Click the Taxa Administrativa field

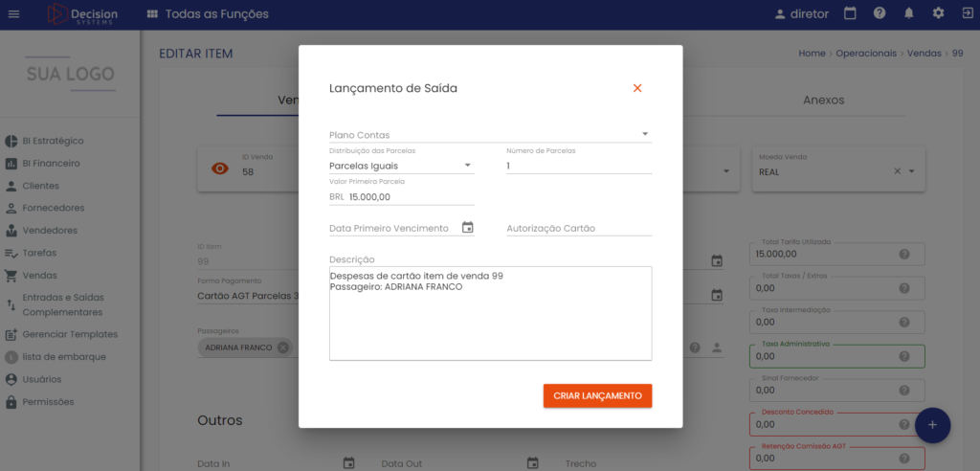click(836, 356)
